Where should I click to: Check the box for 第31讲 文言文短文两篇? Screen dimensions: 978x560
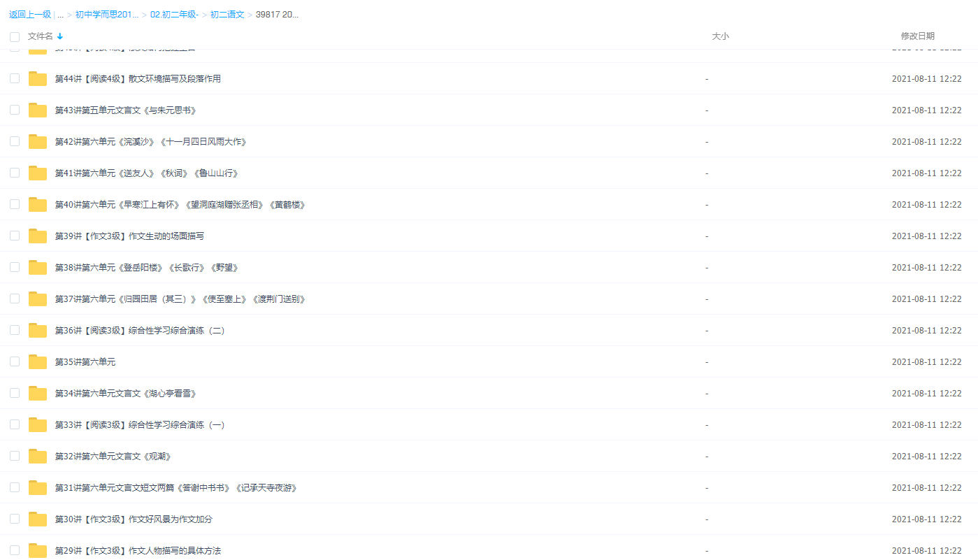(x=15, y=487)
